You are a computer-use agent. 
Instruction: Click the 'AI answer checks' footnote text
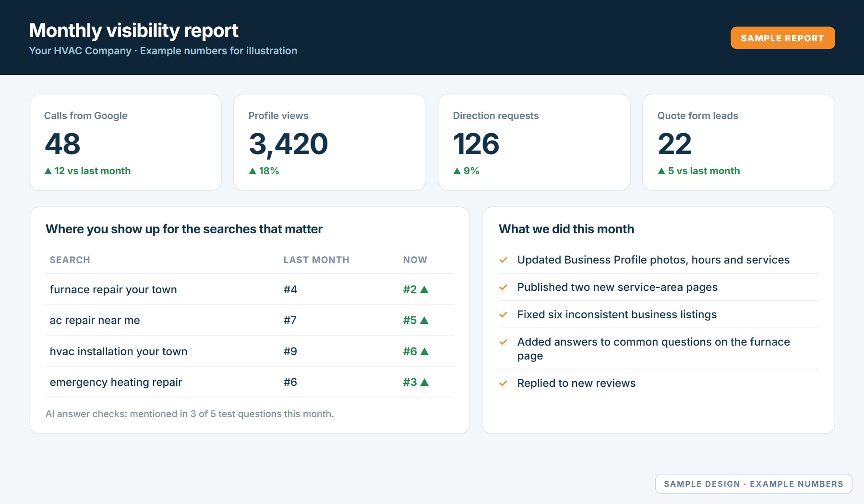click(190, 414)
